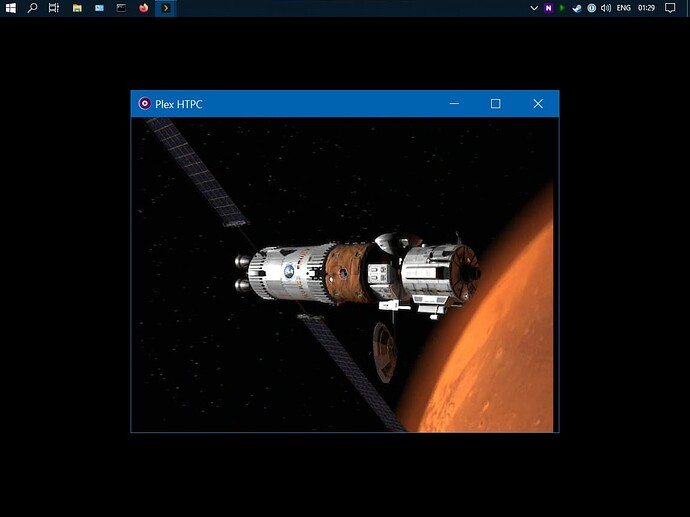Launch File Explorer from the taskbar
The width and height of the screenshot is (690, 517).
77,8
